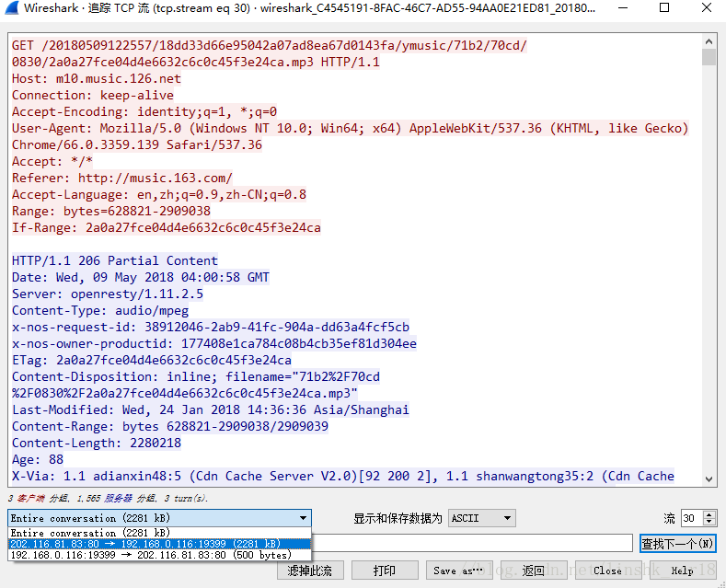This screenshot has height=588, width=726.
Task: Click the packet count status text below stream
Action: [x=108, y=498]
